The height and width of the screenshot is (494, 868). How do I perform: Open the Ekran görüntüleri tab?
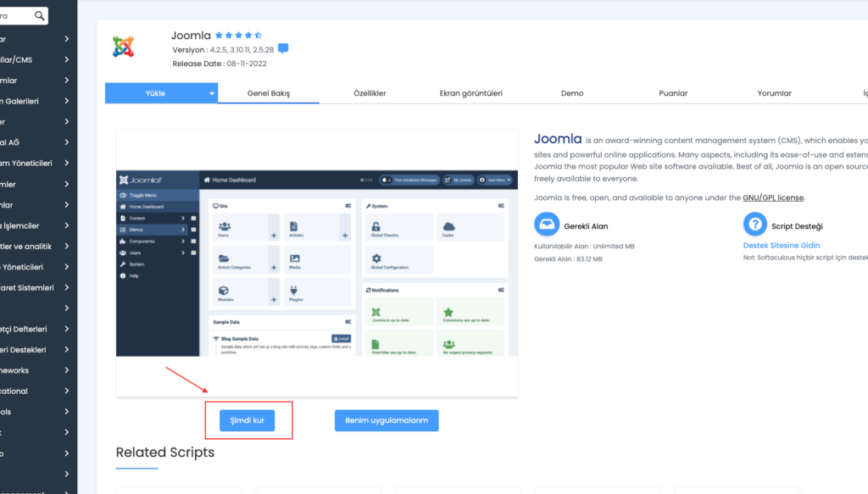tap(471, 93)
